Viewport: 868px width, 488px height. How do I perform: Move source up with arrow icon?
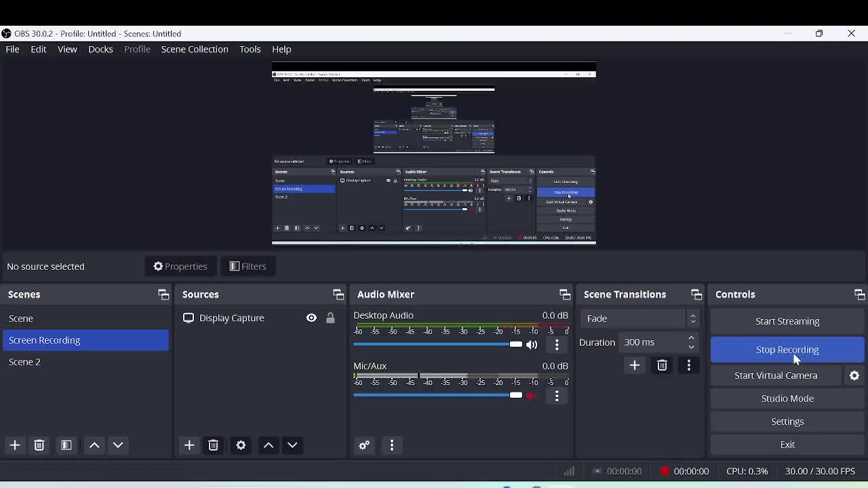pos(269,445)
